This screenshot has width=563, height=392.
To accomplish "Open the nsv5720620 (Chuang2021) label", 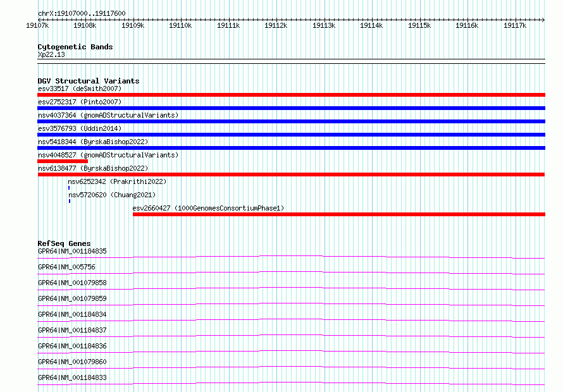I will pos(112,195).
